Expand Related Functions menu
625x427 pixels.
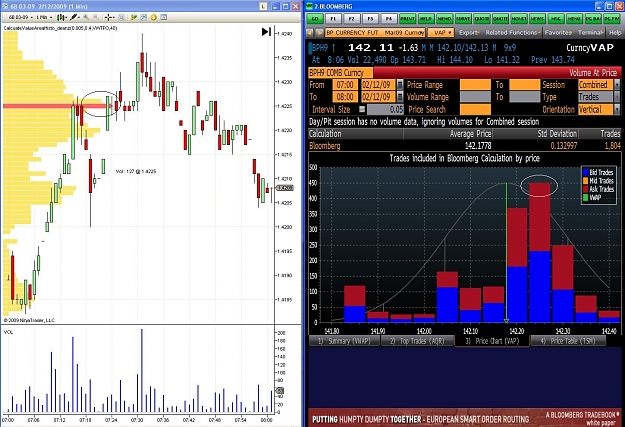(x=513, y=33)
